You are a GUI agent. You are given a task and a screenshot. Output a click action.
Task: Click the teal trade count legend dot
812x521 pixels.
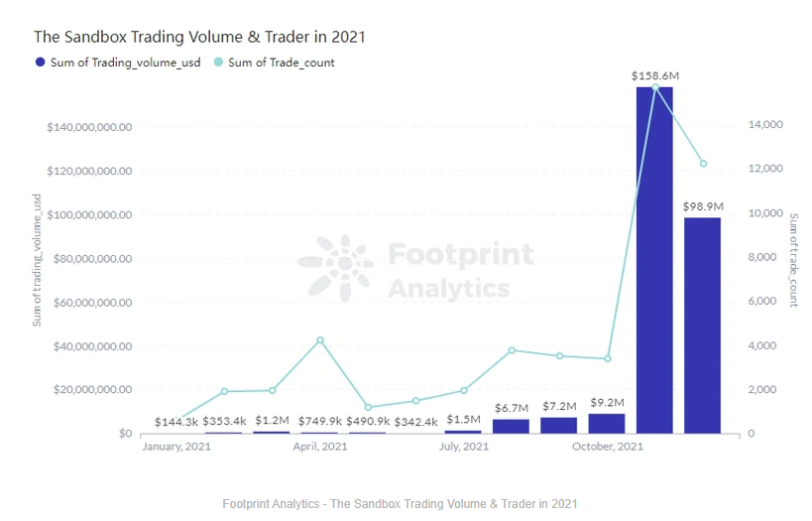218,63
